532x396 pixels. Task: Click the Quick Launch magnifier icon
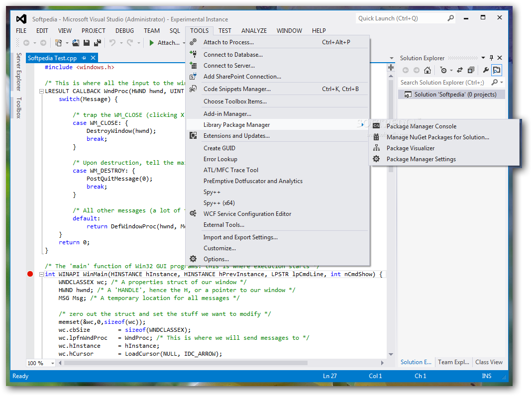(x=450, y=18)
